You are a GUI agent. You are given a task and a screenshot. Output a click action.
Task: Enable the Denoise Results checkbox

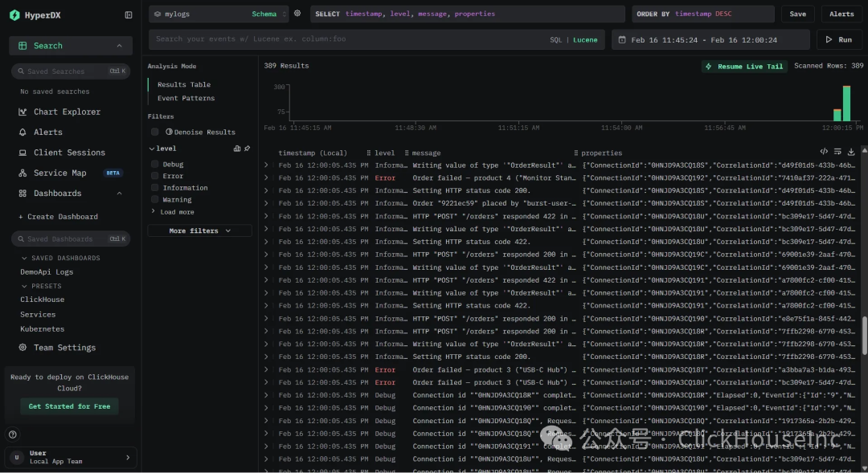pyautogui.click(x=155, y=132)
